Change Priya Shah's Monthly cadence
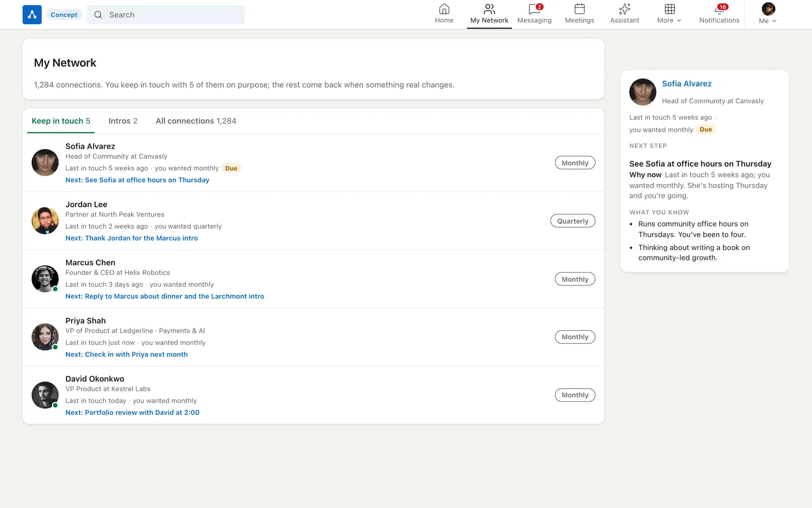This screenshot has width=812, height=508. point(575,337)
